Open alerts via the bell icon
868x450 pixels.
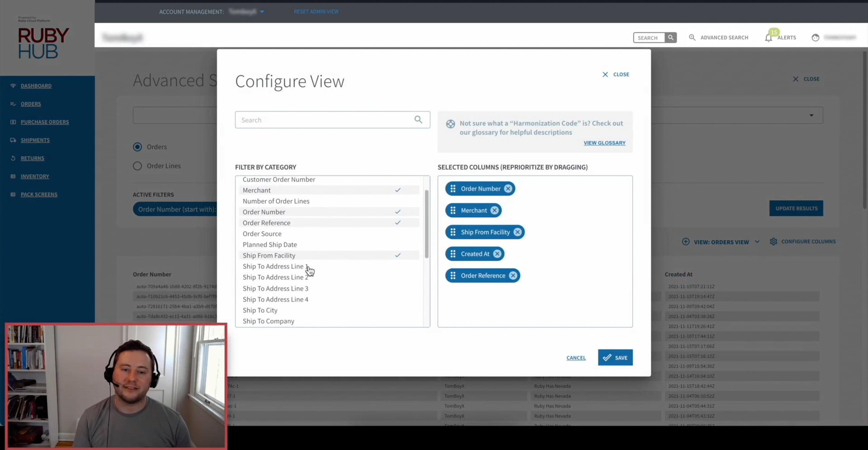(769, 38)
